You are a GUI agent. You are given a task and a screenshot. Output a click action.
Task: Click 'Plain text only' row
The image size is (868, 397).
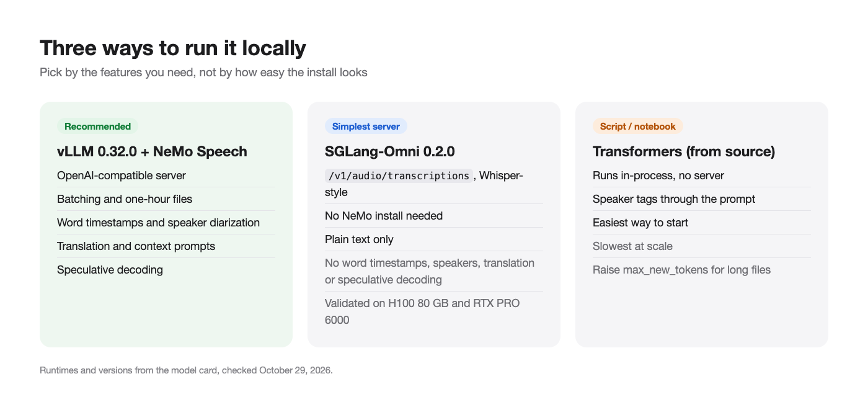tap(434, 239)
